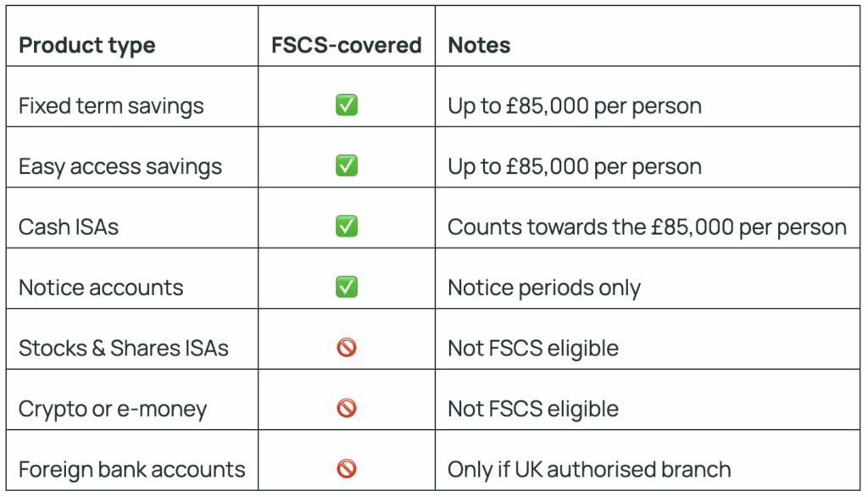Select the Cash ISAs cell
Screen dimensions: 868x497
[70, 226]
